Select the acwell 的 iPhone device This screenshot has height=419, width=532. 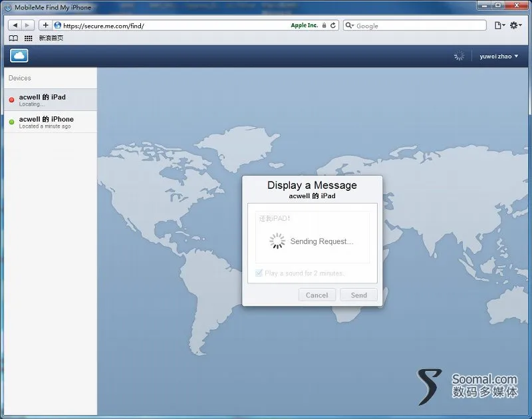coord(51,122)
